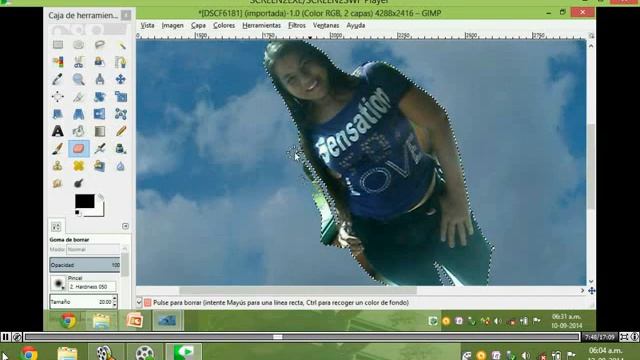640x360 pixels.
Task: Increase Tamaño with the up stepper arrow
Action: click(115, 299)
